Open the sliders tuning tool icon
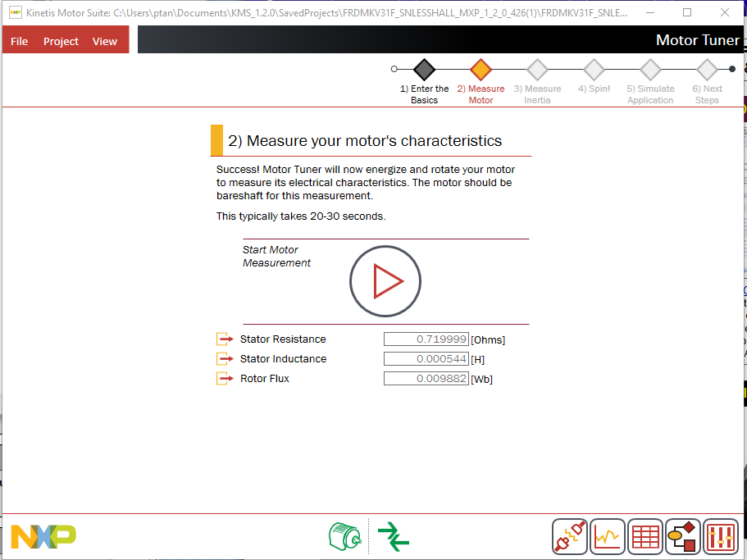 click(721, 537)
